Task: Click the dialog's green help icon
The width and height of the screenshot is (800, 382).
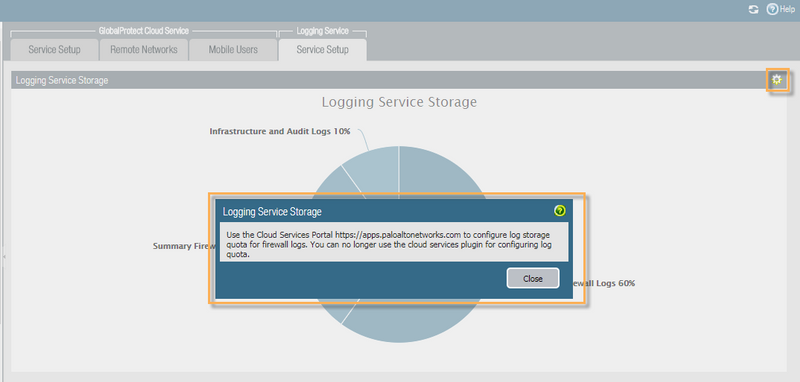Action: pyautogui.click(x=560, y=211)
